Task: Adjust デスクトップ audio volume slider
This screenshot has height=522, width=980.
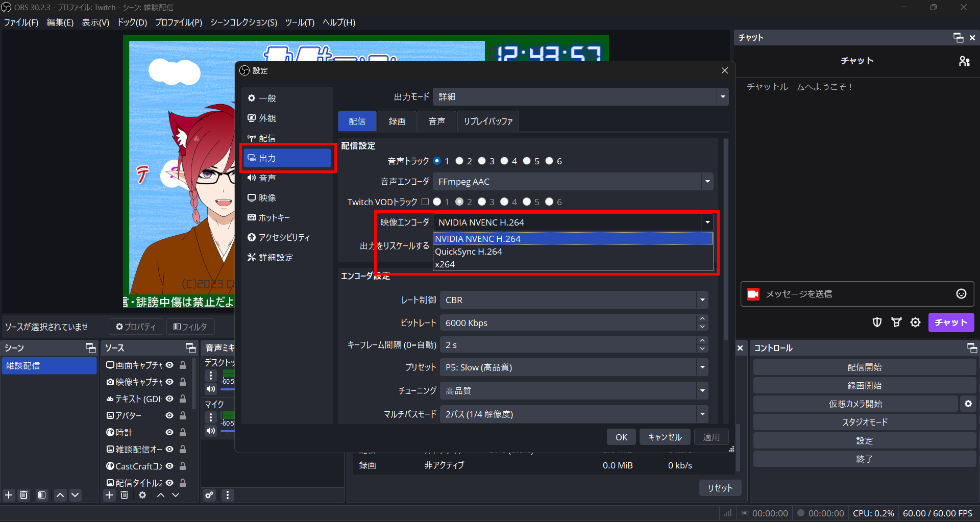Action: (228, 389)
